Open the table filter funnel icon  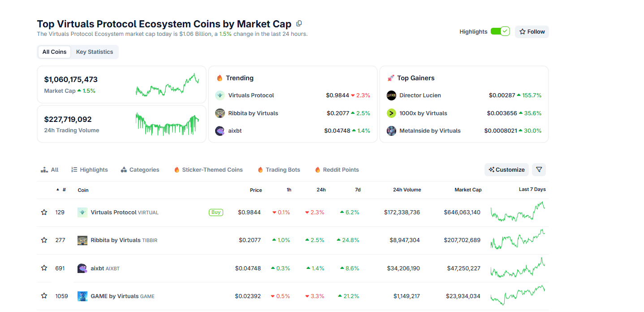539,169
